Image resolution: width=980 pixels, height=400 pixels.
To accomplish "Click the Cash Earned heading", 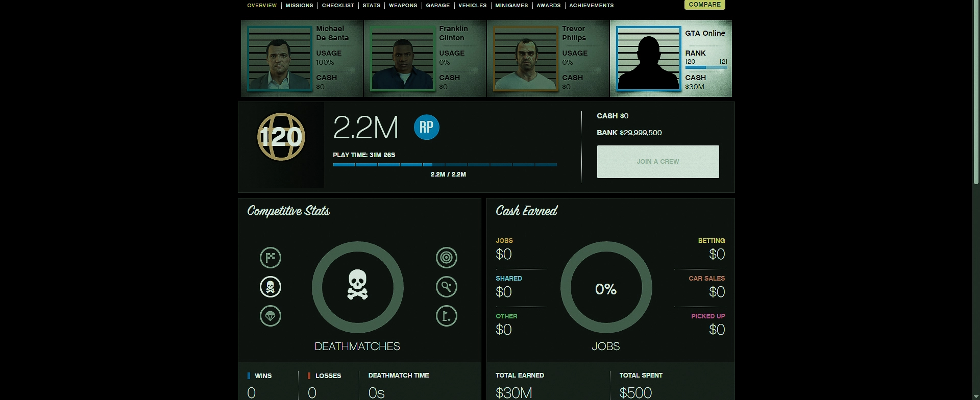I will click(527, 211).
